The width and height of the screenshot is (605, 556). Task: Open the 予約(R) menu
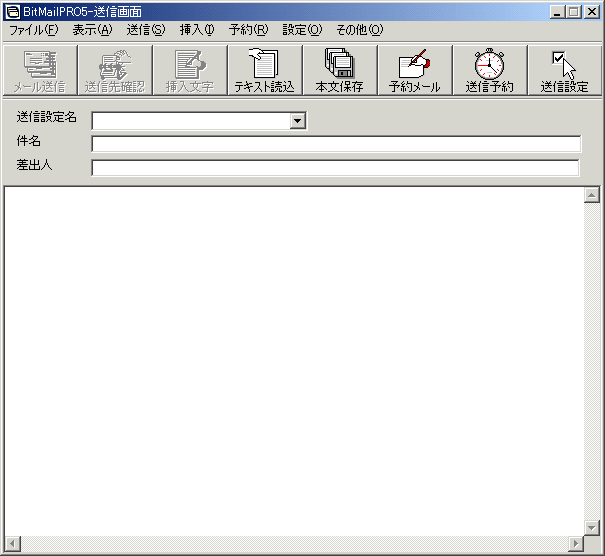(248, 30)
